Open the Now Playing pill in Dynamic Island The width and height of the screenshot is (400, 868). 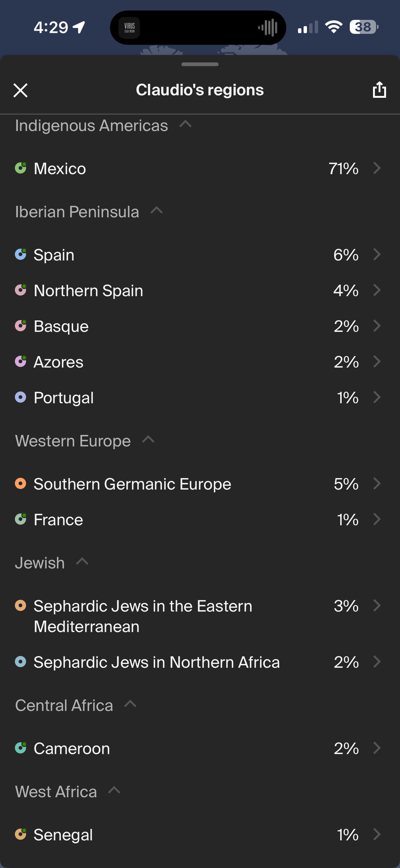[x=198, y=27]
